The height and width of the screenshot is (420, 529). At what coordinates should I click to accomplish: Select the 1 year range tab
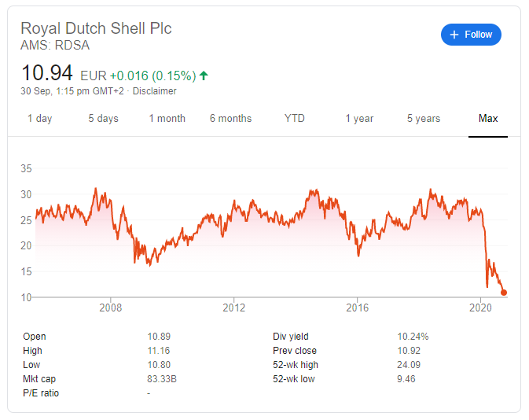[x=359, y=119]
